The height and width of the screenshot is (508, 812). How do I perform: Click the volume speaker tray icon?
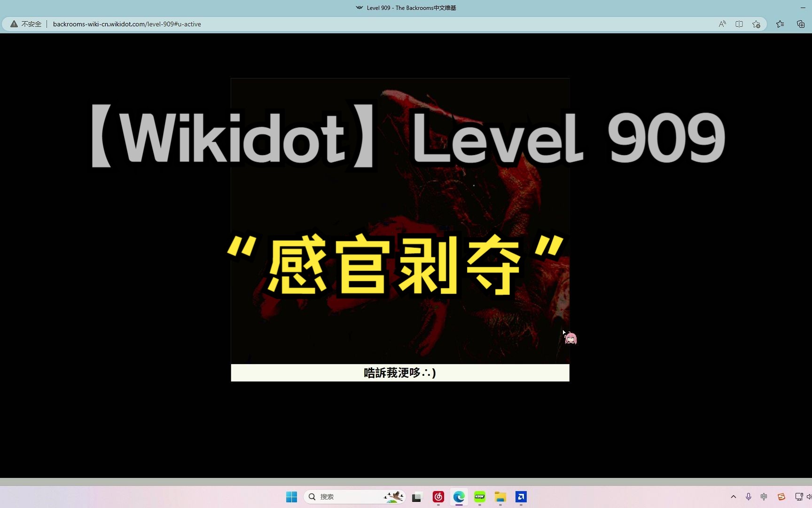pos(809,497)
